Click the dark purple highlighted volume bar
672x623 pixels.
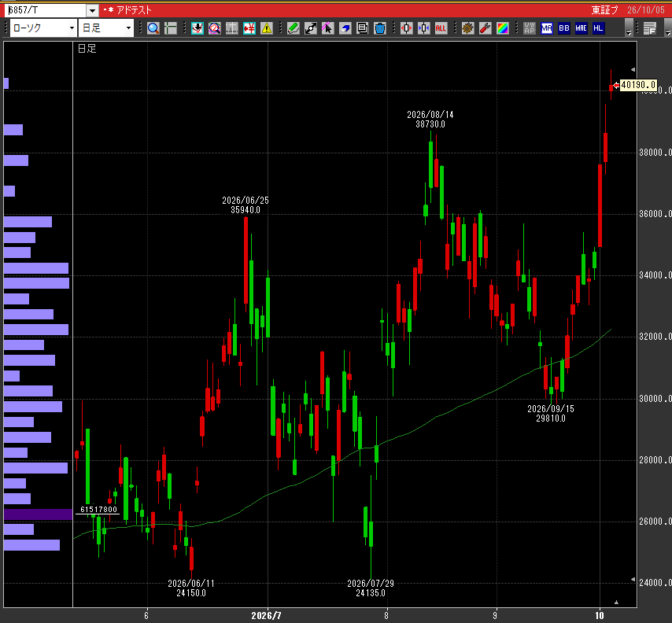38,514
